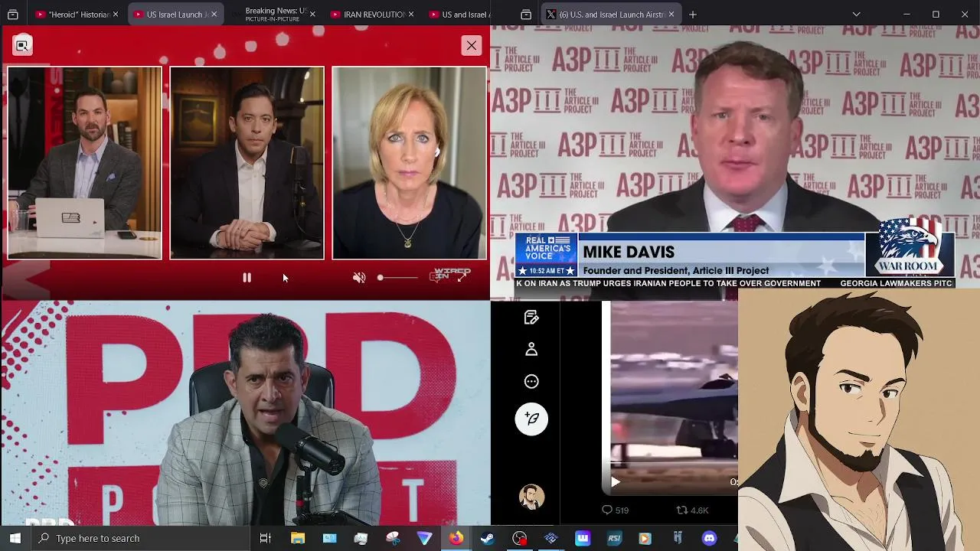Image resolution: width=980 pixels, height=551 pixels.
Task: Open the X More options circle icon
Action: point(531,381)
